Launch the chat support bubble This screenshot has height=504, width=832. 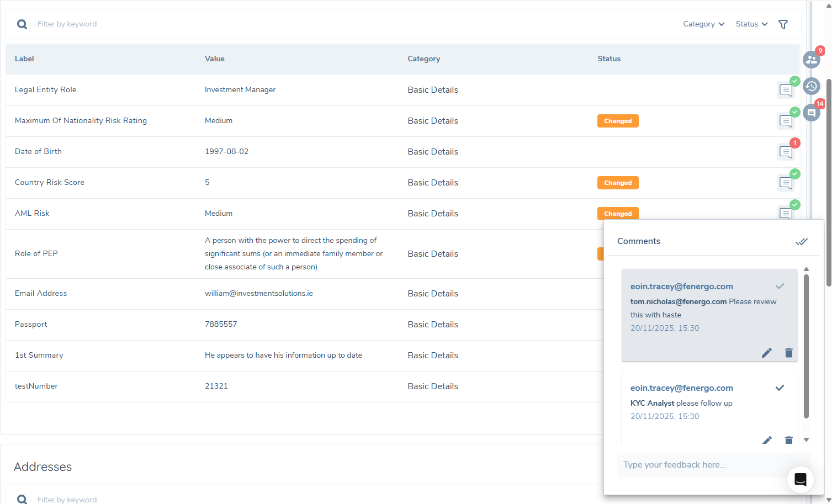801,480
